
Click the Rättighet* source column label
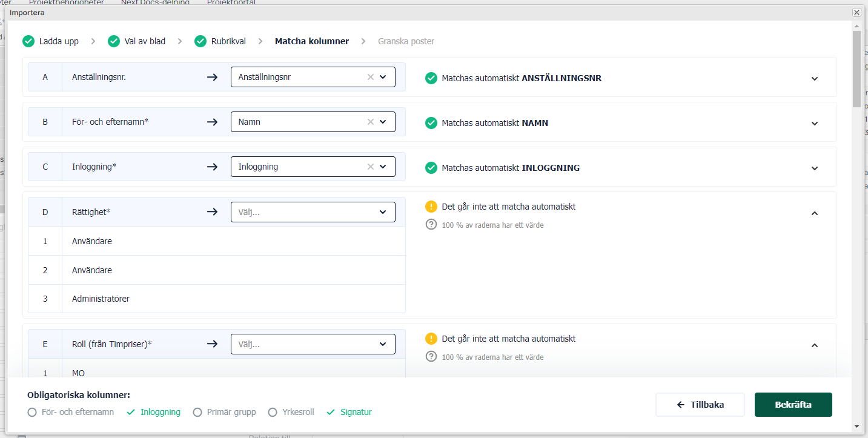[x=91, y=212]
